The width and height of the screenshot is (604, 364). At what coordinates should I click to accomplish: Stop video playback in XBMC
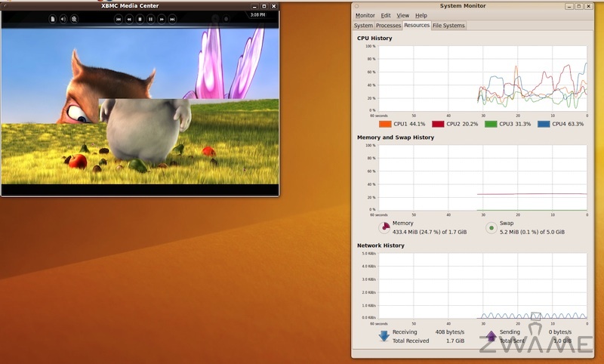140,19
